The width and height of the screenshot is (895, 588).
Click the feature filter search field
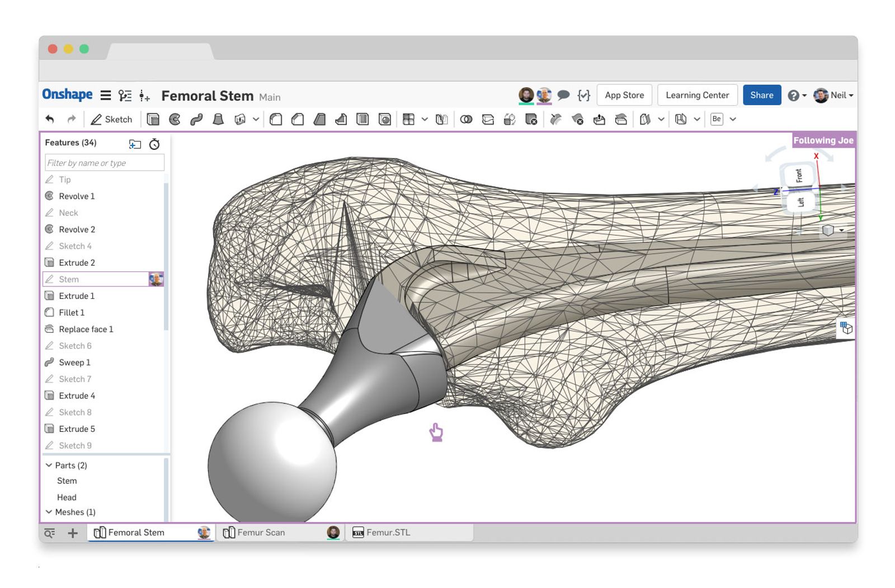tap(104, 163)
